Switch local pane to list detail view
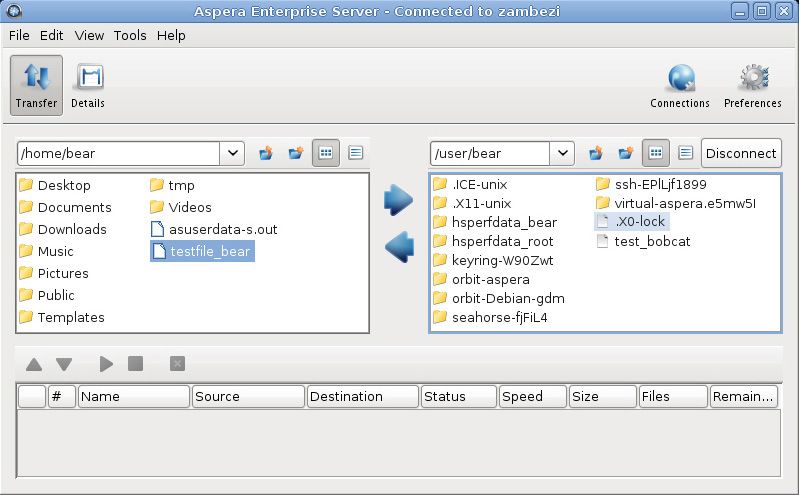799x495 pixels. pyautogui.click(x=356, y=153)
